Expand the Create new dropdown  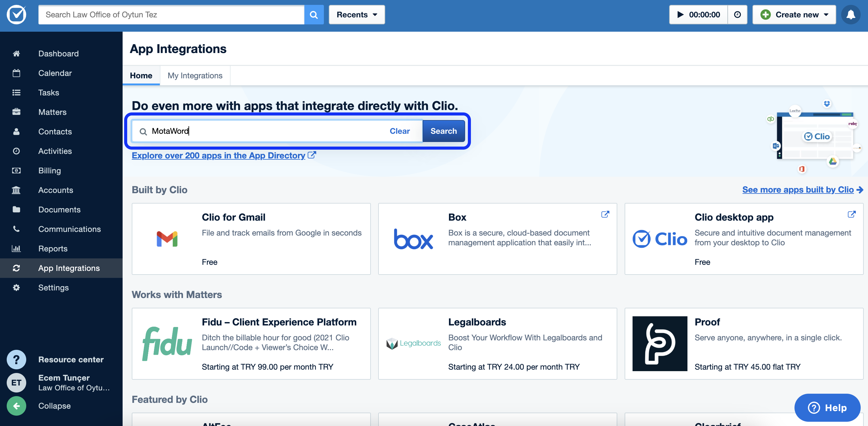click(794, 15)
